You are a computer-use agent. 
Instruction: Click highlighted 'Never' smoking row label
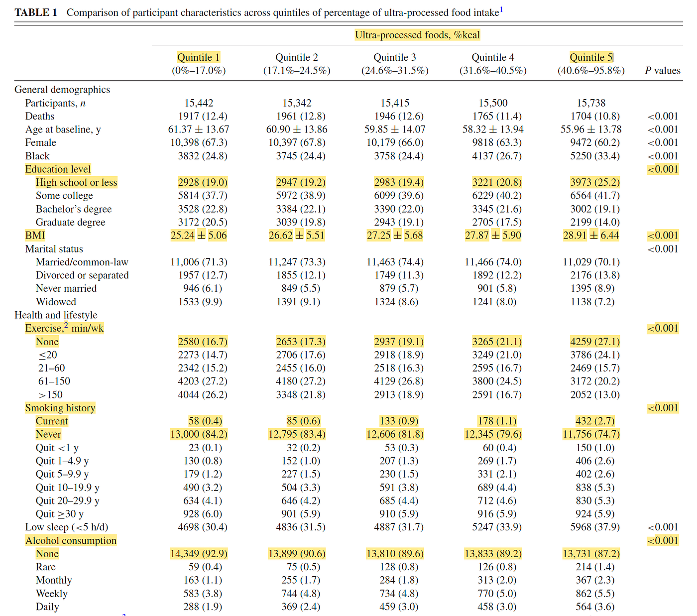tap(48, 434)
